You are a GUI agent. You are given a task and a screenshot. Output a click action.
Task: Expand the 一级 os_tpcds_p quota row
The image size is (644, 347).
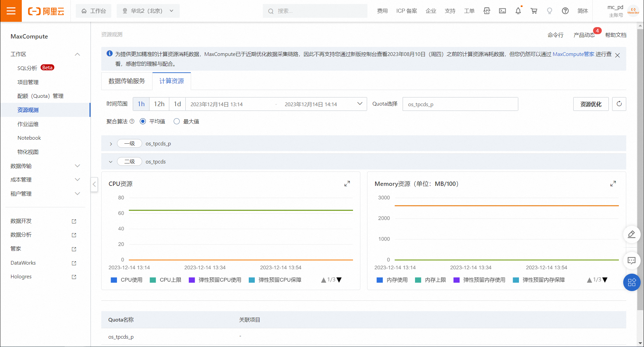(111, 144)
